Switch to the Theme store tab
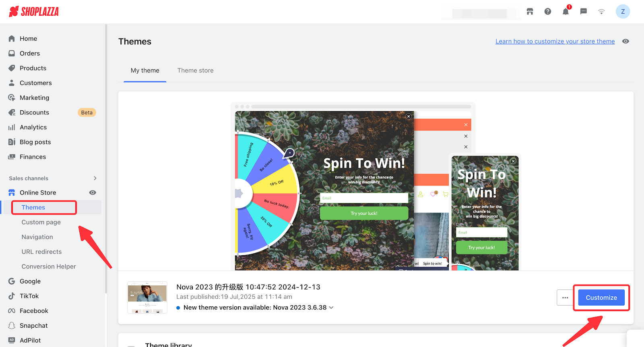644x347 pixels. 195,70
